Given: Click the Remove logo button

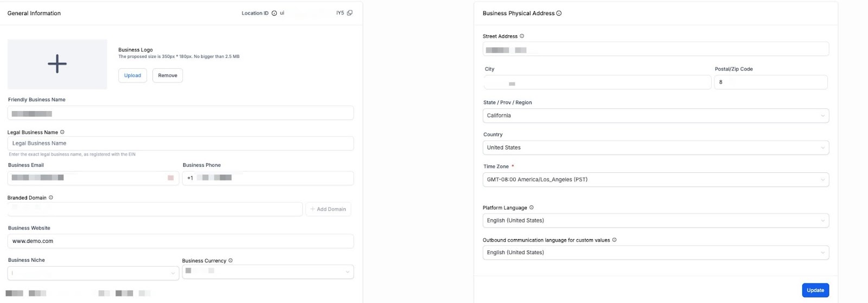Looking at the screenshot, I should click(168, 75).
